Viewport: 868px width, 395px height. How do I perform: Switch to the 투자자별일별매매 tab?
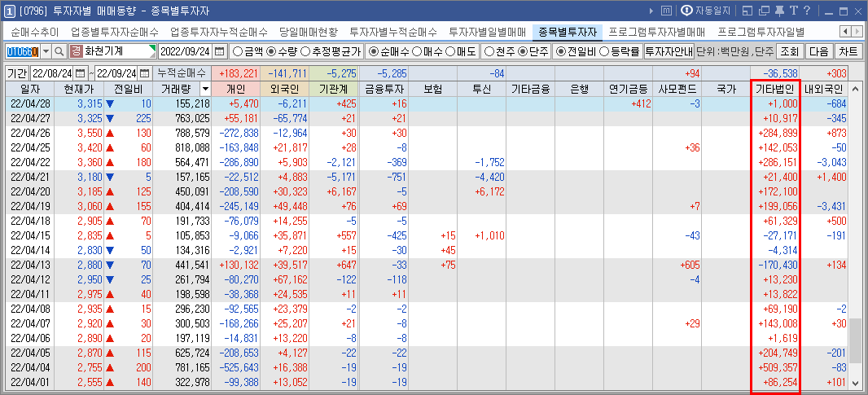487,32
